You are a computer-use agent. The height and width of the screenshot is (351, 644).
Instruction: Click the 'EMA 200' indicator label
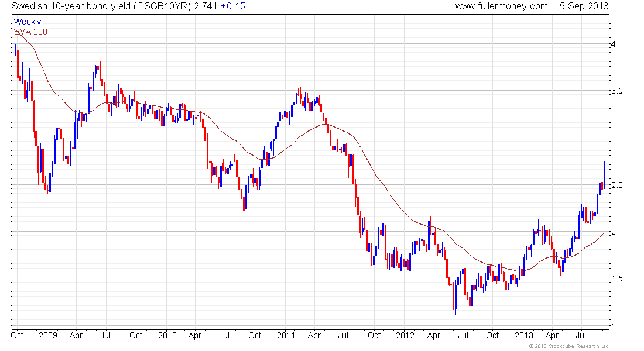(30, 32)
